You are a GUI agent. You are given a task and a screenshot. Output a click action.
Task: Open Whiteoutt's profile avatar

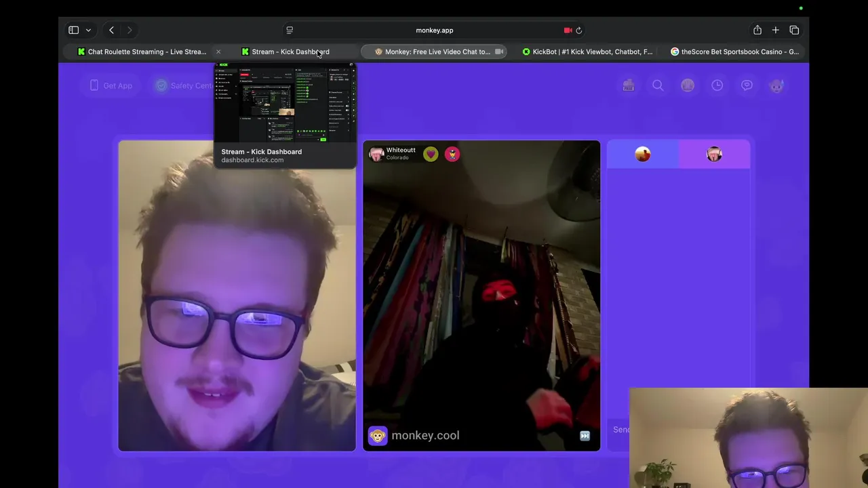376,154
